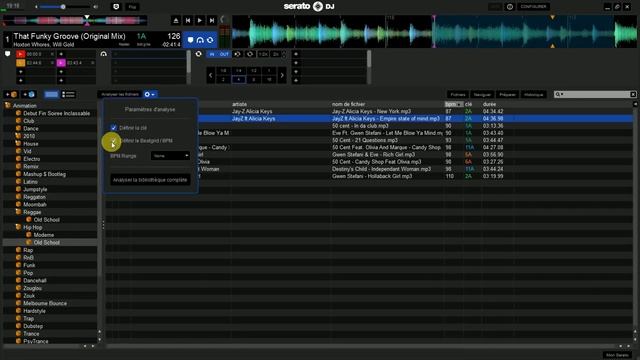Image resolution: width=640 pixels, height=360 pixels.
Task: Open the Naviguer panel tab
Action: point(482,94)
